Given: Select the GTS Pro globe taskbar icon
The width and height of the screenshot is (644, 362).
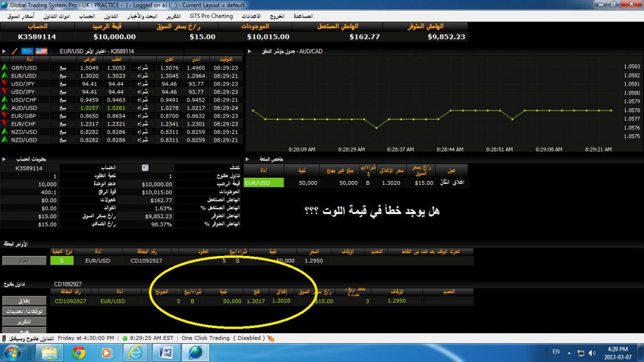Looking at the screenshot, I should click(x=195, y=353).
